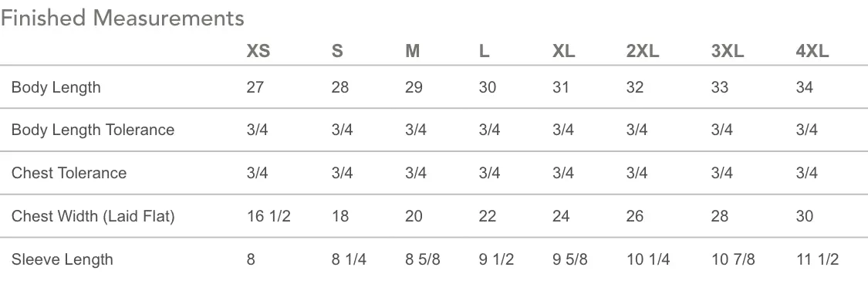Select the 10 7/8 sleeve length value
This screenshot has height=301, width=868.
(733, 259)
